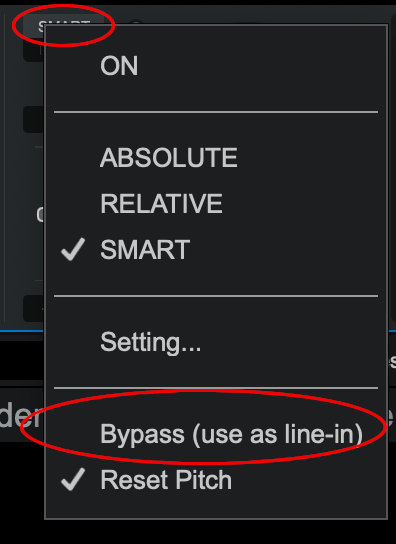Click the blue highlight line left of Setting...
The height and width of the screenshot is (544, 396).
coord(22,331)
